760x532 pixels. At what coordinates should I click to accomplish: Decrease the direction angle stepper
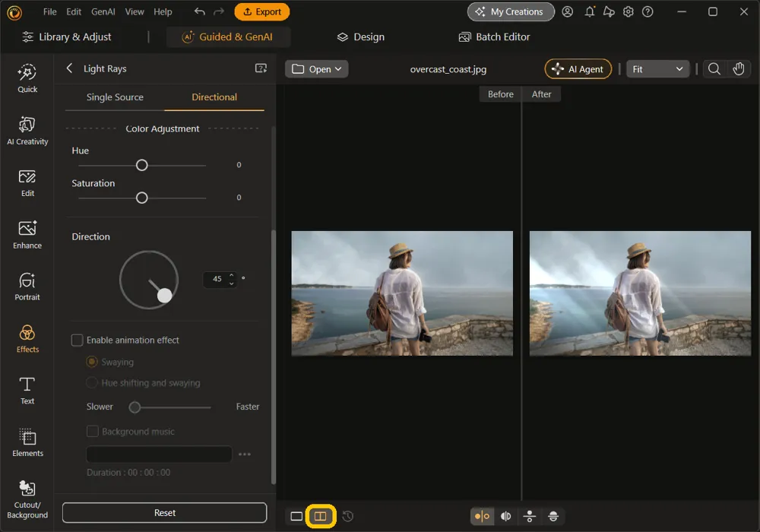tap(232, 283)
